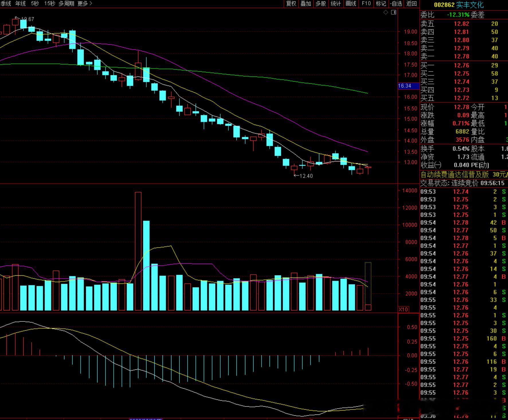Switch to the 年线 yearly chart tab

(x=20, y=3)
